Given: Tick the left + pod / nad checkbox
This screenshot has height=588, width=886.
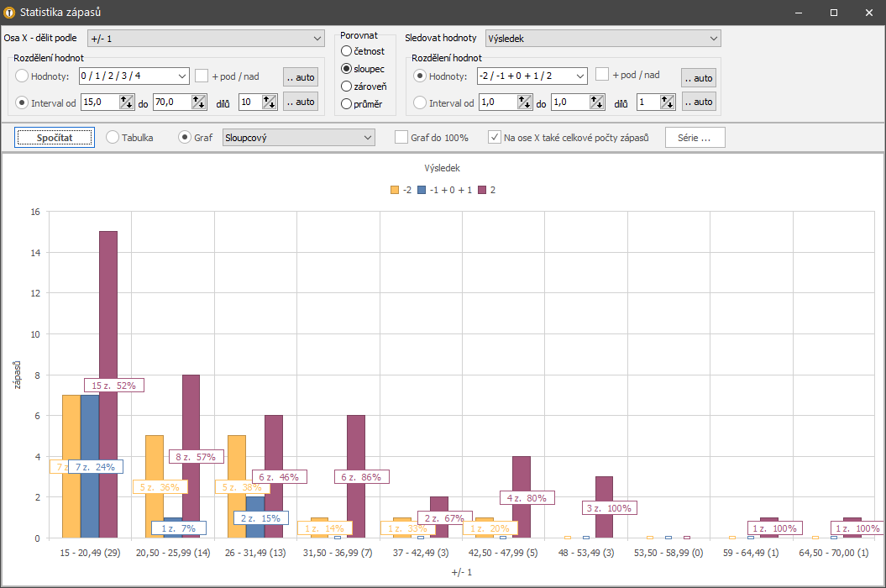Looking at the screenshot, I should pyautogui.click(x=202, y=76).
